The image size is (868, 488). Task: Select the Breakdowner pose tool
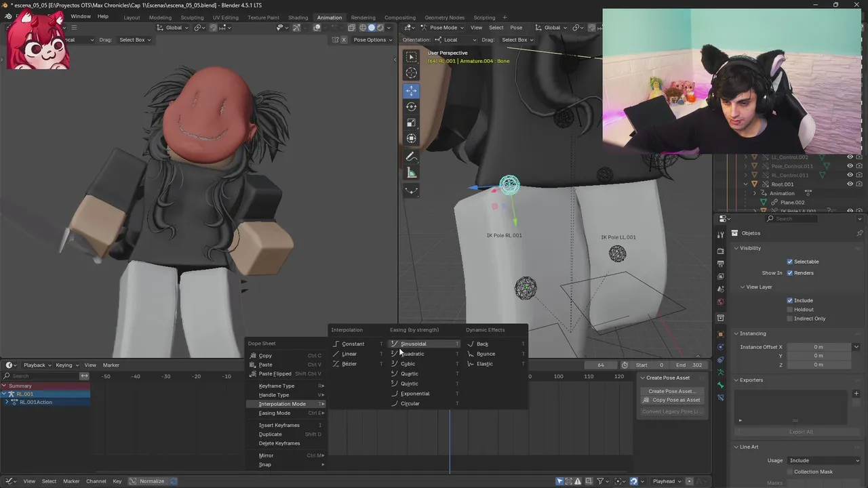point(411,190)
